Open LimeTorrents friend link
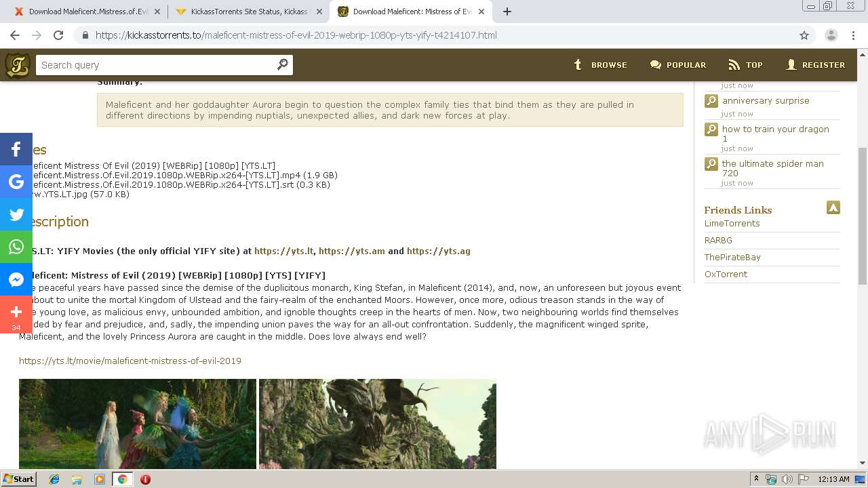This screenshot has width=868, height=488. pos(732,223)
